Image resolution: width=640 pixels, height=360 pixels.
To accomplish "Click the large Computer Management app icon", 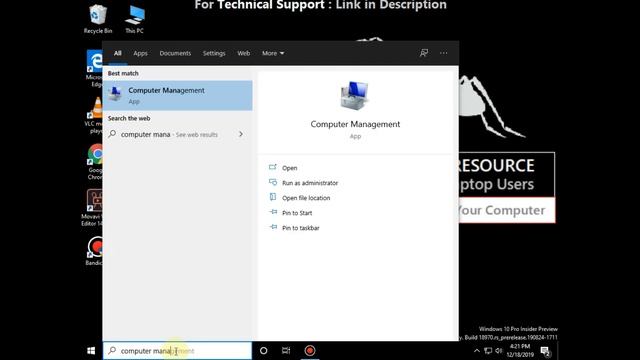I will point(355,96).
